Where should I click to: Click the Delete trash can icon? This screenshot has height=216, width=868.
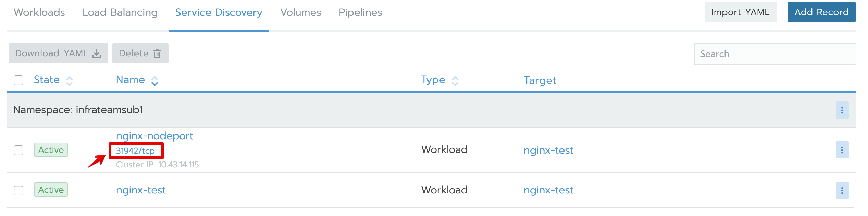157,53
